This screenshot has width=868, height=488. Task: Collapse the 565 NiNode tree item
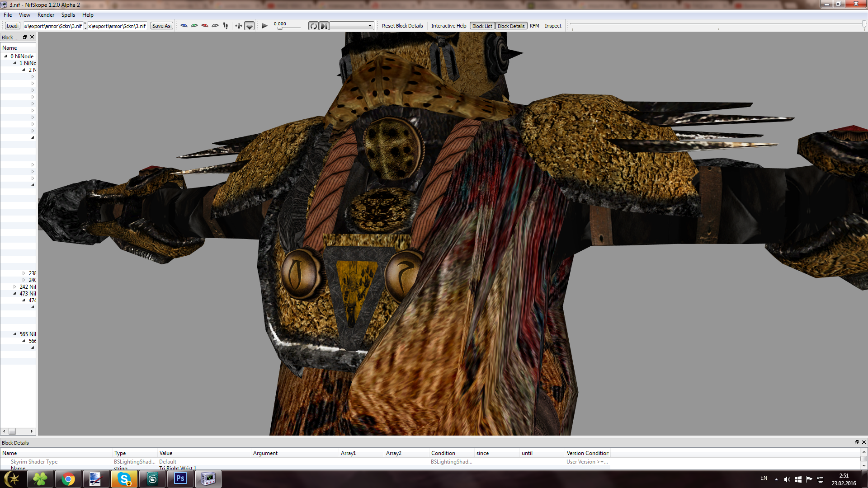[14, 334]
